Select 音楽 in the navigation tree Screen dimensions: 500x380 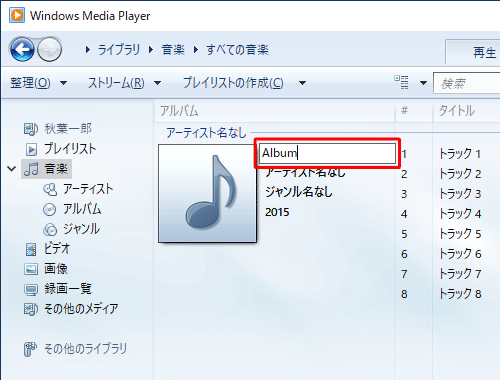(47, 169)
